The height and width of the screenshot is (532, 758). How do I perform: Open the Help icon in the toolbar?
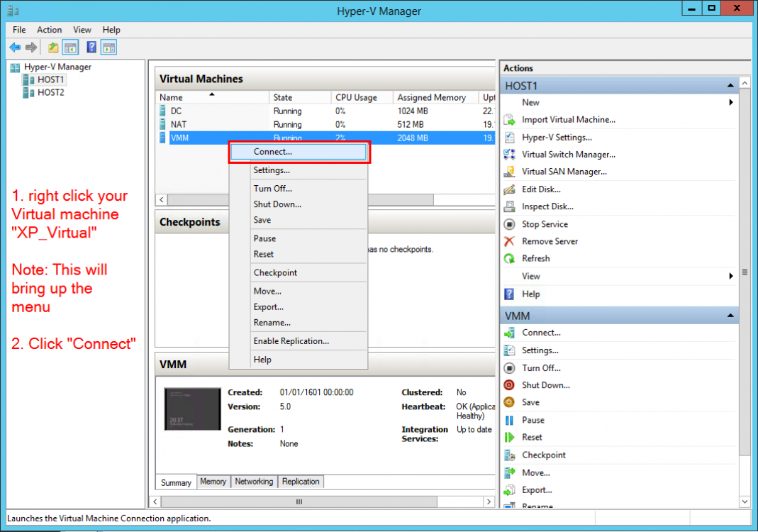pos(91,47)
